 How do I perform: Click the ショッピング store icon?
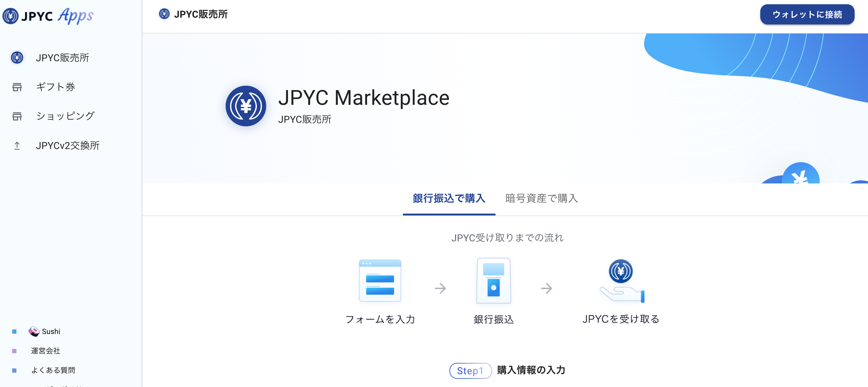[17, 116]
